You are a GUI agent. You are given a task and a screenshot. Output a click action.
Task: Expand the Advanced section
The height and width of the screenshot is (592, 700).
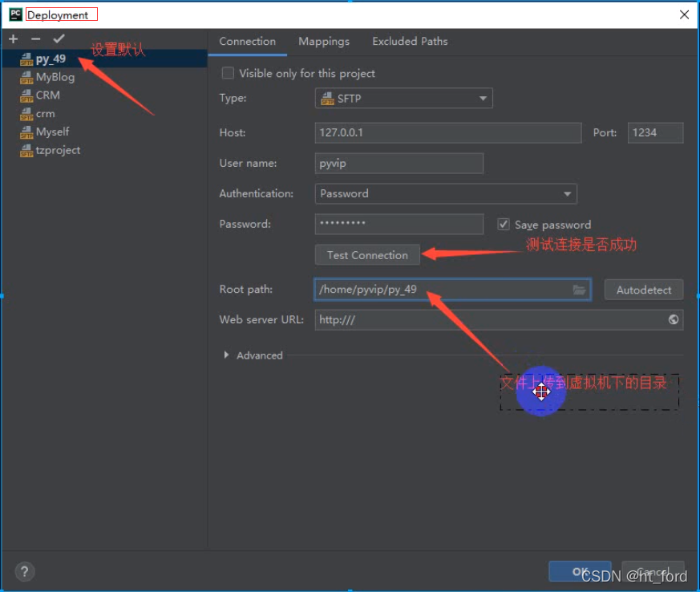[x=226, y=355]
